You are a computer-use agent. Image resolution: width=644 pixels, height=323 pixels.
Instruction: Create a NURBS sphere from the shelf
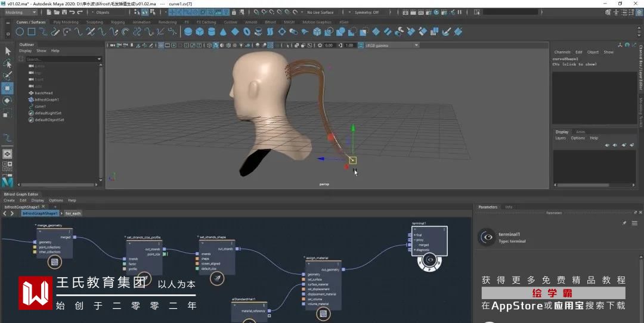coord(187,32)
